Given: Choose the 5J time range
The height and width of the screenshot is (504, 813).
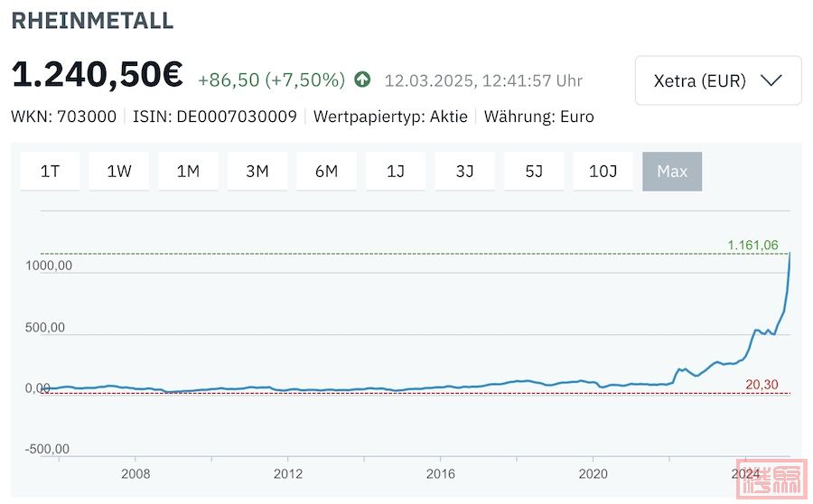Looking at the screenshot, I should tap(534, 171).
